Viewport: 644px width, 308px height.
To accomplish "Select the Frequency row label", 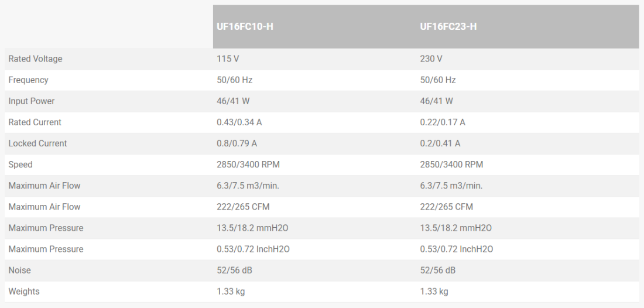I will tap(28, 80).
